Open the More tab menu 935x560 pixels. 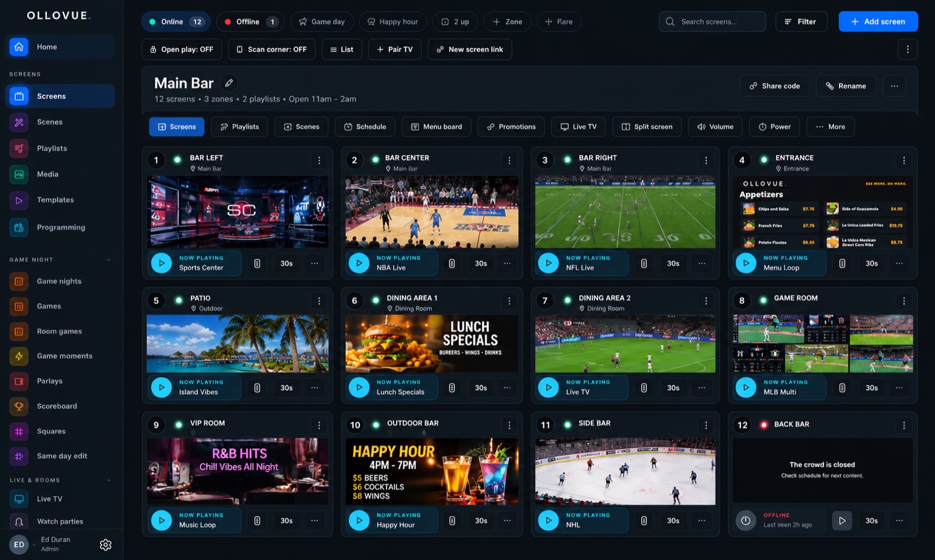click(830, 127)
